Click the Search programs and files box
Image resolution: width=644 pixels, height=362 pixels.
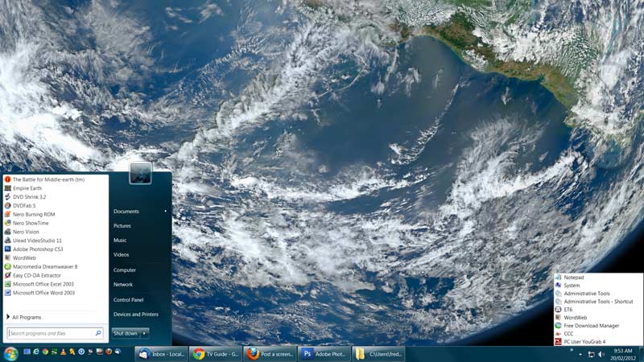(52, 333)
